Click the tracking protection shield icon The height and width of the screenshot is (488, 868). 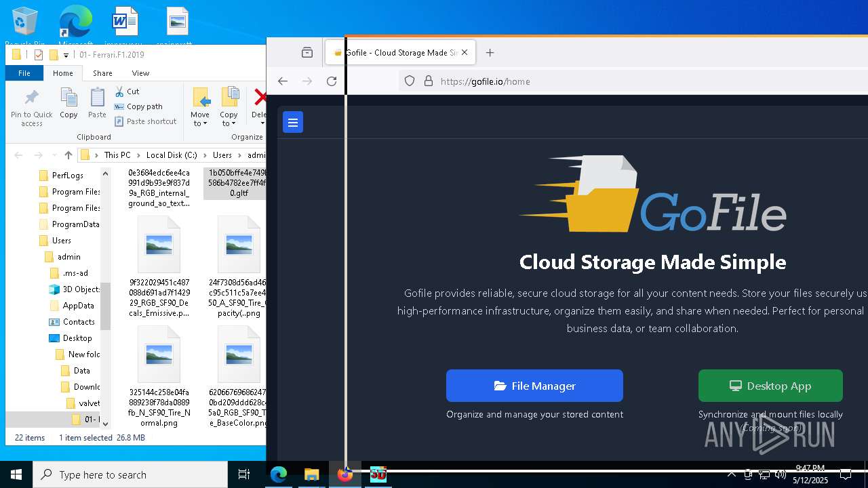point(410,81)
